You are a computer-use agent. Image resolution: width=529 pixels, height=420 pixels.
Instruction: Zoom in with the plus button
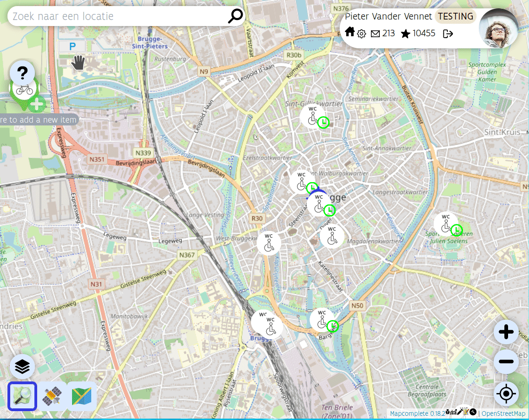pyautogui.click(x=506, y=332)
